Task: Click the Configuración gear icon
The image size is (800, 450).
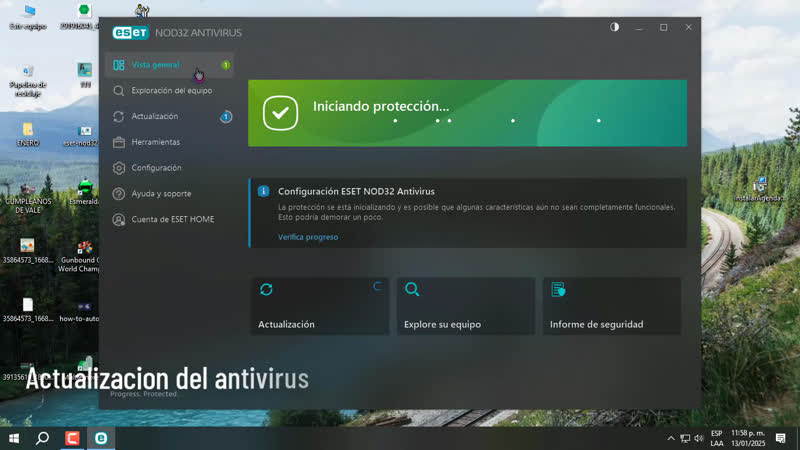Action: (x=119, y=168)
